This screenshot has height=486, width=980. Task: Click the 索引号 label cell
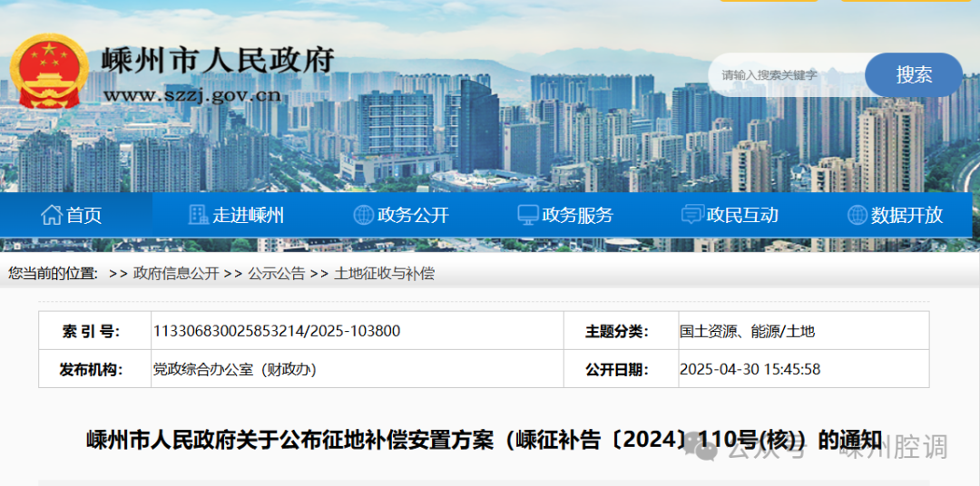pos(95,331)
